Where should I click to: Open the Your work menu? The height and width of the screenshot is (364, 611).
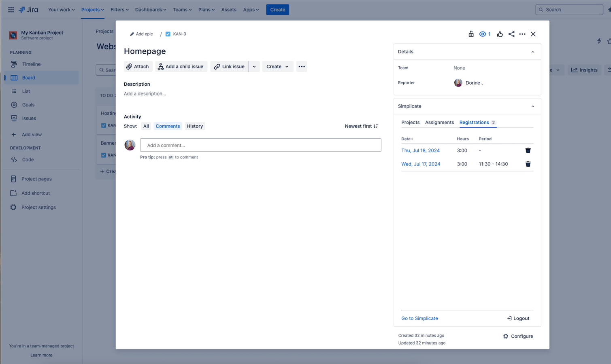click(61, 10)
